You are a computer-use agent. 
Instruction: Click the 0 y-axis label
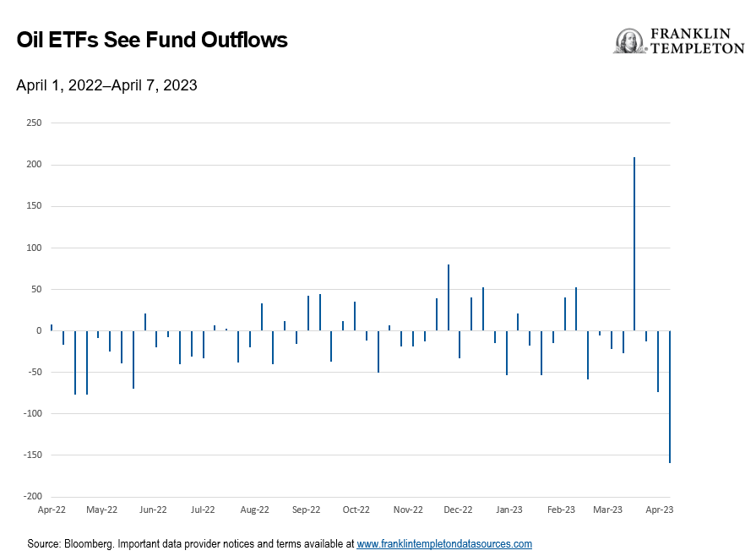tap(39, 330)
